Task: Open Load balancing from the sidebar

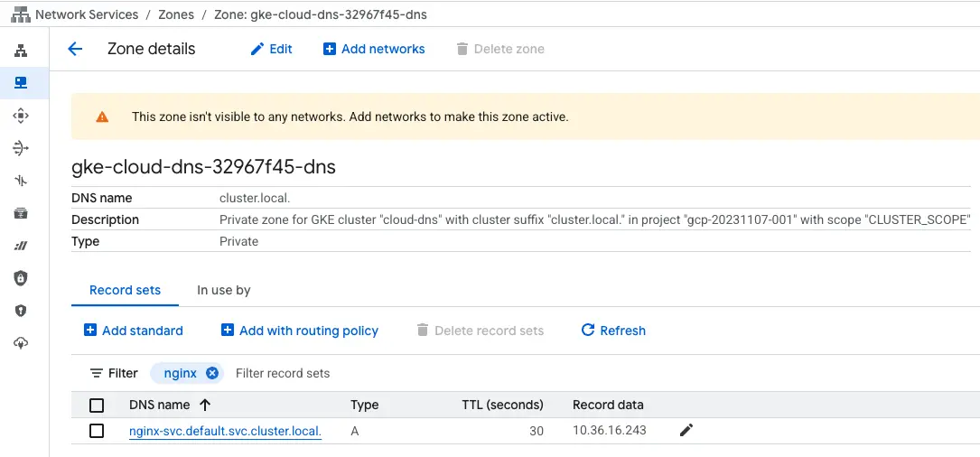Action: pyautogui.click(x=21, y=51)
